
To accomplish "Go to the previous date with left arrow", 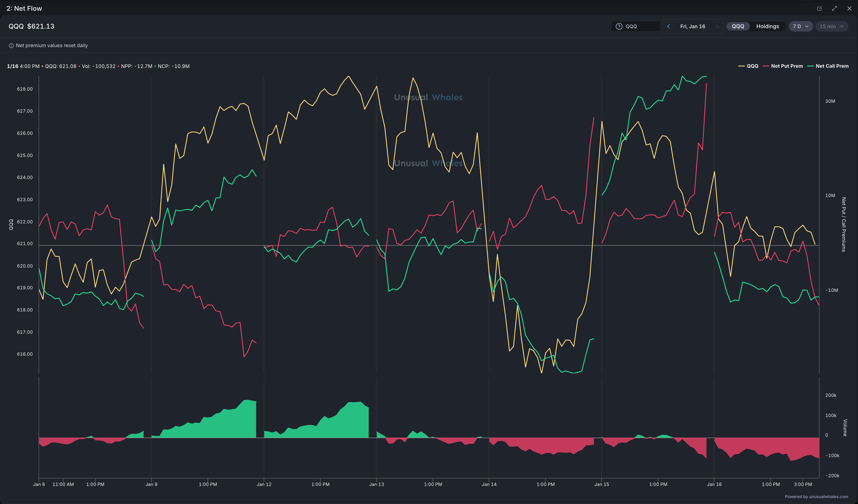I will pos(669,26).
